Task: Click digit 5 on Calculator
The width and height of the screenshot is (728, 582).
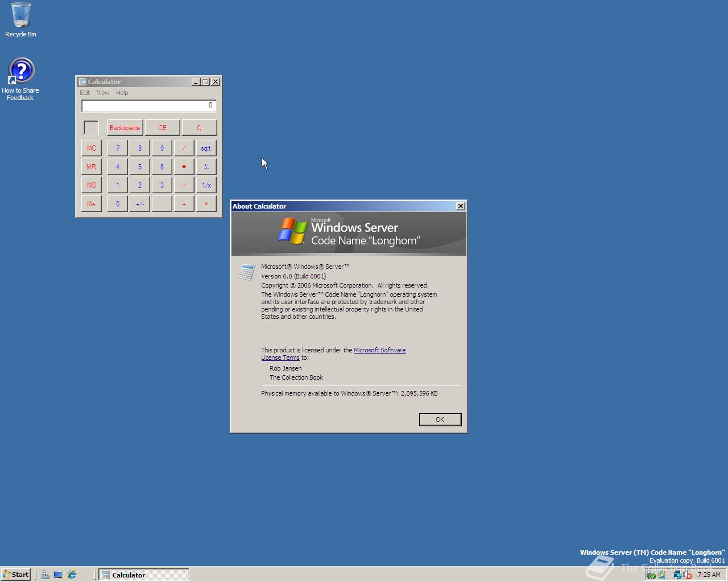Action: (x=140, y=167)
